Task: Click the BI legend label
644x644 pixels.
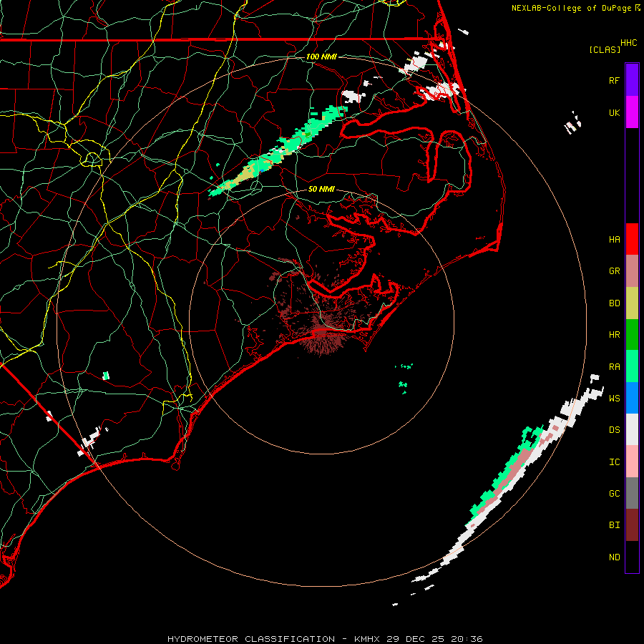Action: pyautogui.click(x=614, y=525)
